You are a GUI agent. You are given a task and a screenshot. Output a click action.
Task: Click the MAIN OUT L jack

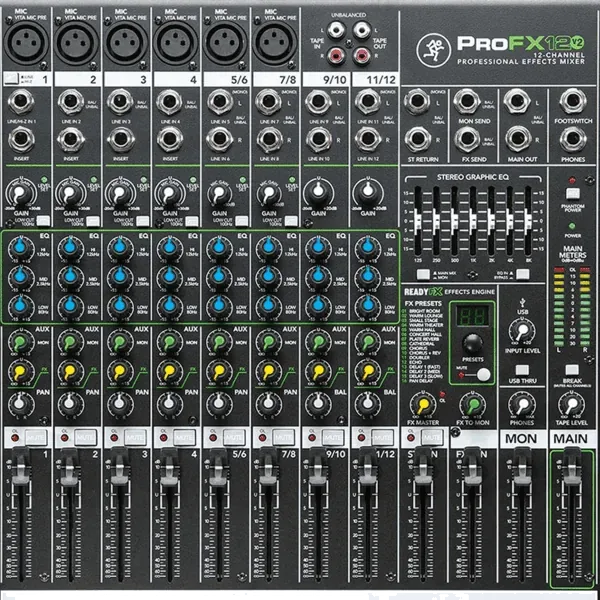point(517,101)
